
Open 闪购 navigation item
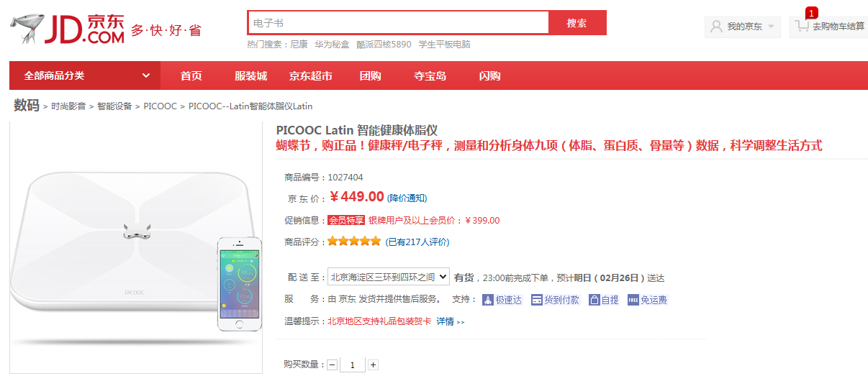[490, 75]
